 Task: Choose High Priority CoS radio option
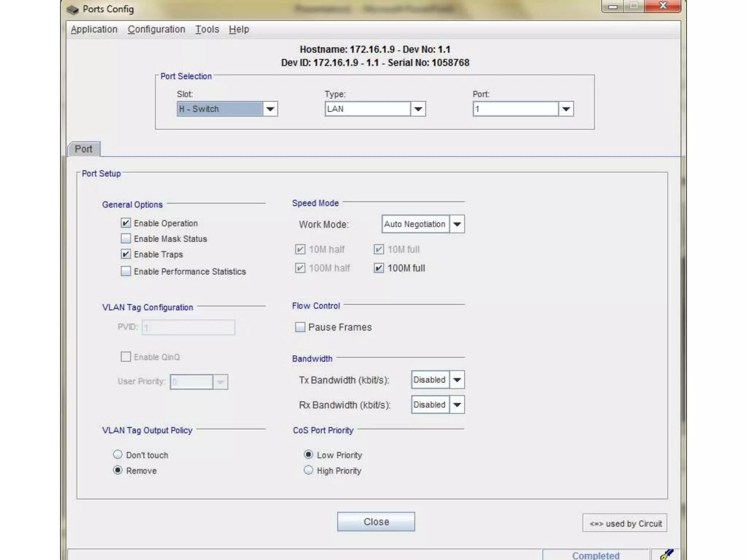coord(308,470)
